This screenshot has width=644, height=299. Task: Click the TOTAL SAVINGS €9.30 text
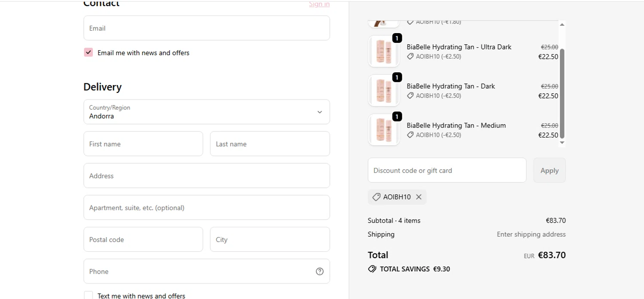(x=415, y=269)
